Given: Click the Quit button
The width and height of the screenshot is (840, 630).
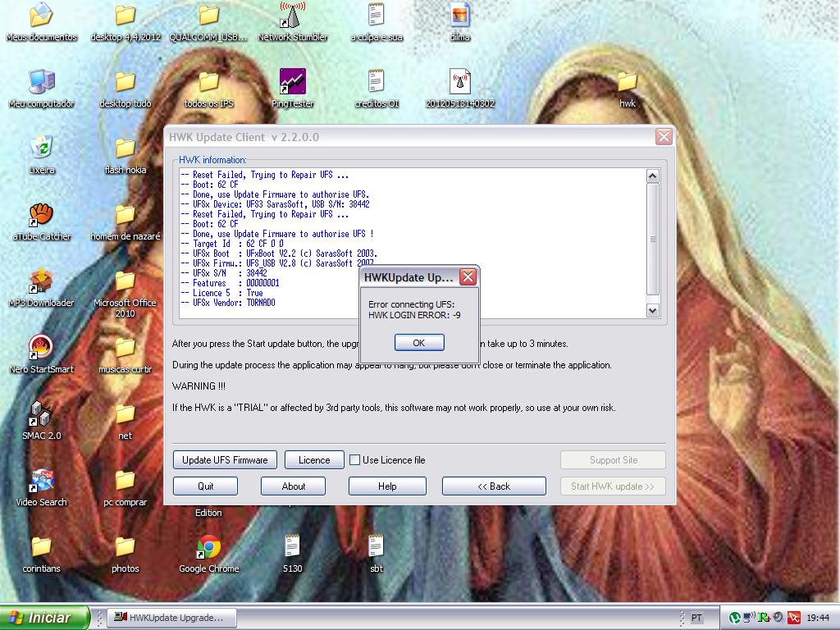Looking at the screenshot, I should [x=205, y=486].
